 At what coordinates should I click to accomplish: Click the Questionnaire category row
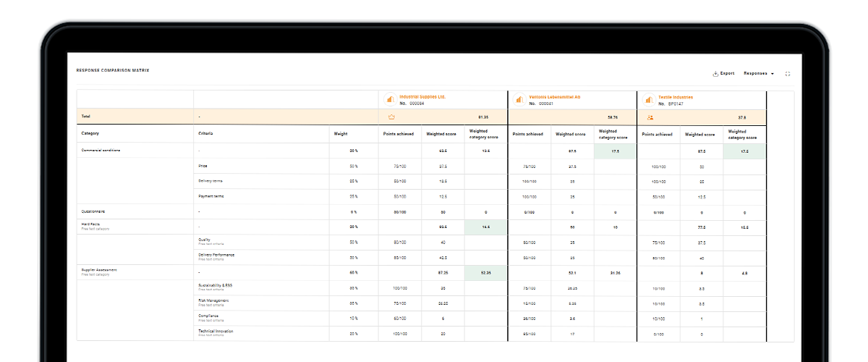(x=93, y=211)
